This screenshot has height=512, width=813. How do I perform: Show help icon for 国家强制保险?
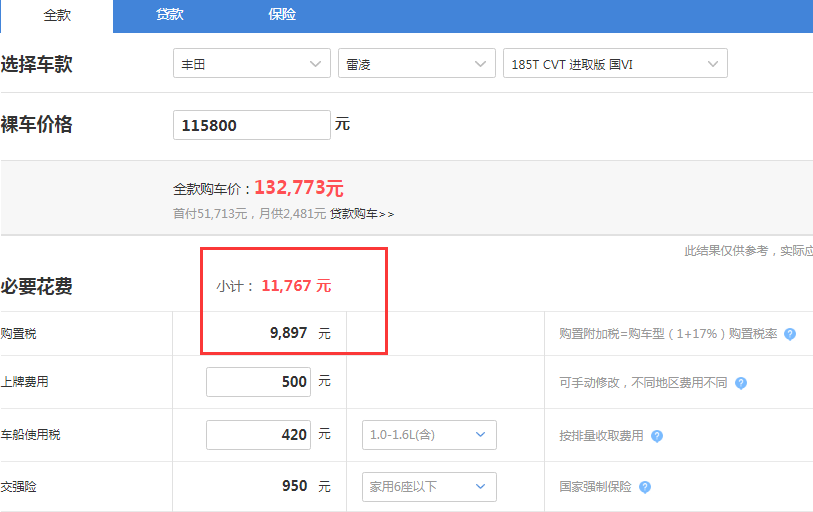[644, 487]
